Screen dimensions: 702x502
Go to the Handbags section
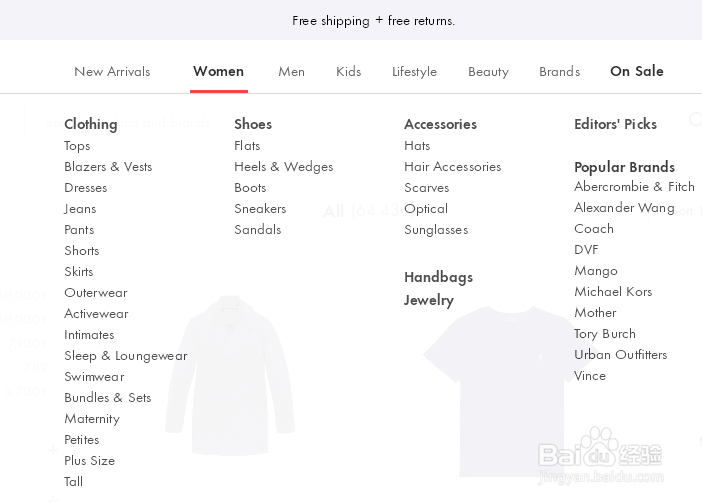pyautogui.click(x=438, y=277)
